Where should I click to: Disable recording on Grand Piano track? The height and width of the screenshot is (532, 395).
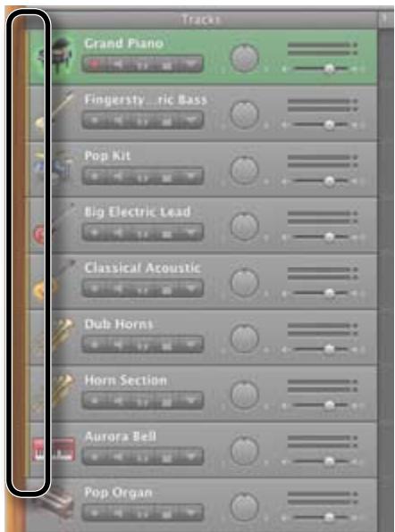pos(95,64)
